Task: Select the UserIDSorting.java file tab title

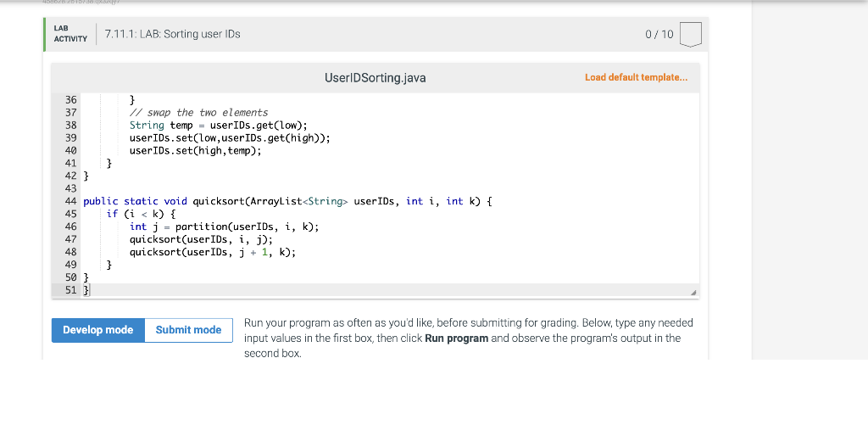Action: coord(376,78)
